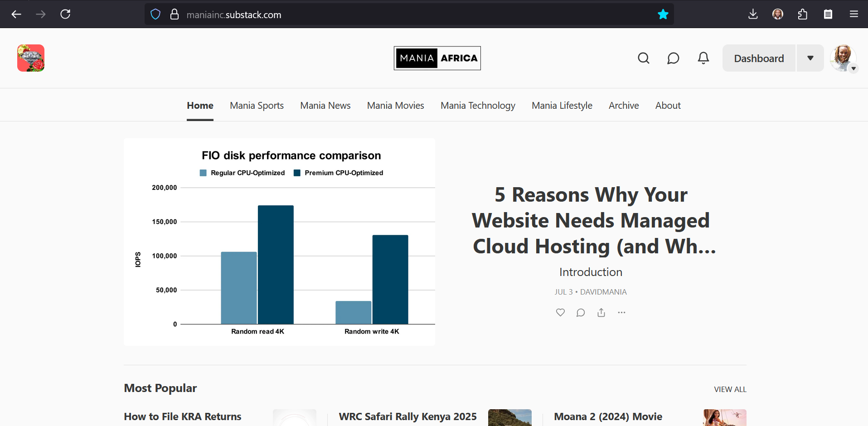Image resolution: width=868 pixels, height=426 pixels.
Task: Click the Most Popular heading
Action: tap(160, 388)
